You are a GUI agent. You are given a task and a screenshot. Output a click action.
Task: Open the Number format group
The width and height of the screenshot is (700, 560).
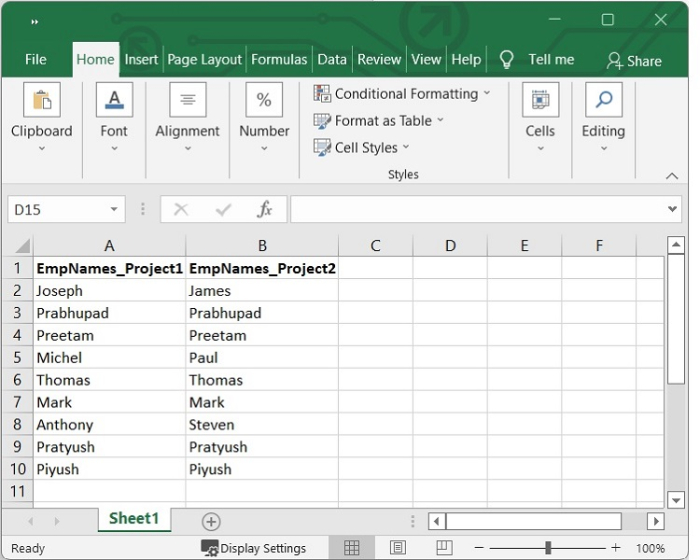(264, 101)
